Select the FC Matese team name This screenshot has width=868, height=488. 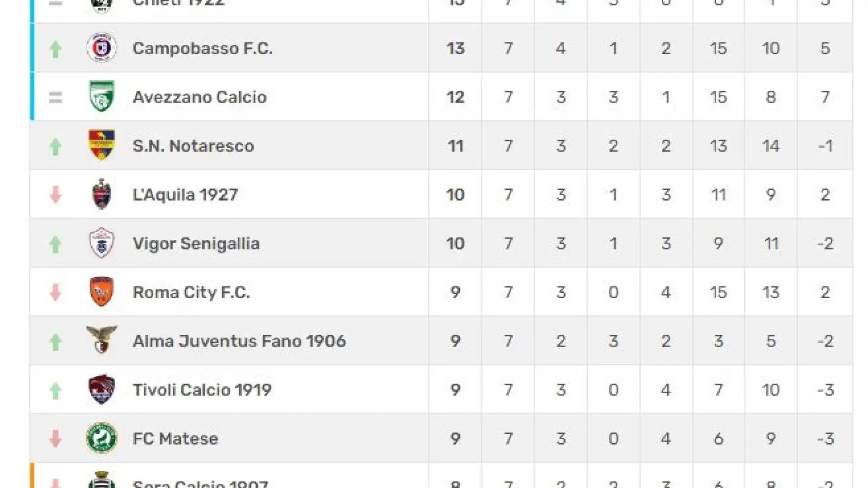coord(175,439)
